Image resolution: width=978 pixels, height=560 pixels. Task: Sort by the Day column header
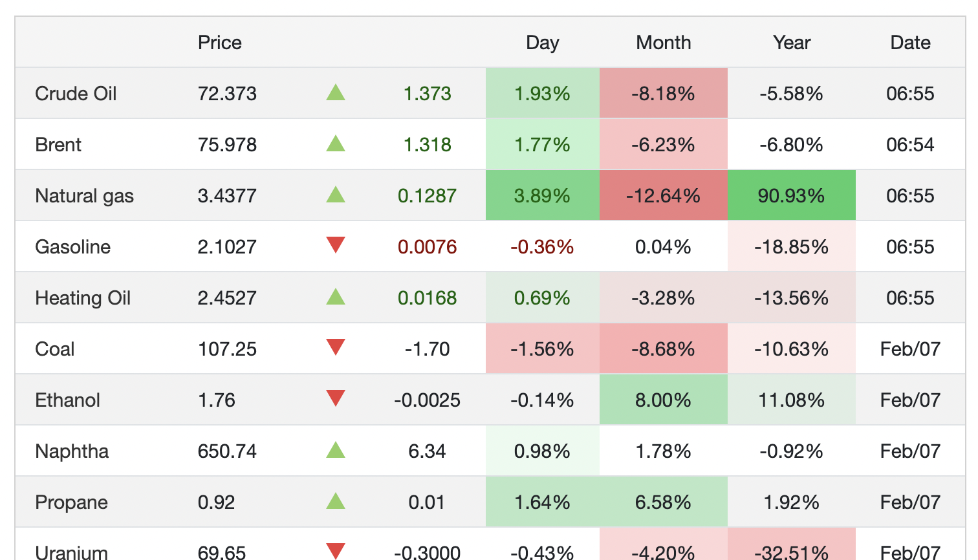point(543,43)
